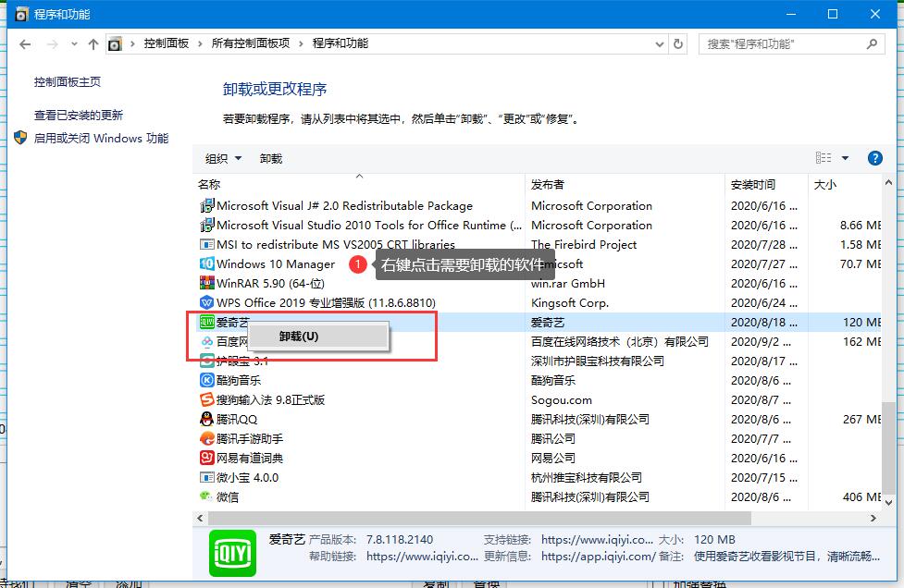Open the 控制面板主页 link

tap(68, 81)
